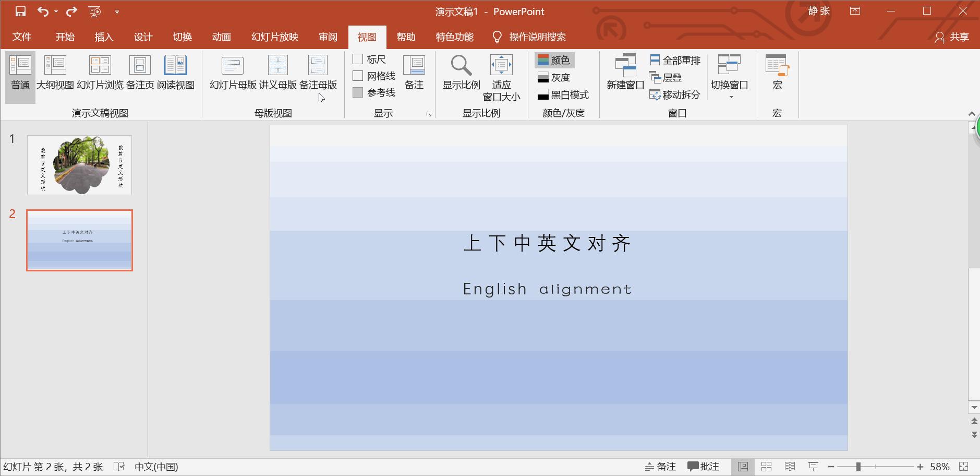Open 备注页 view
This screenshot has height=476, width=980.
point(139,72)
